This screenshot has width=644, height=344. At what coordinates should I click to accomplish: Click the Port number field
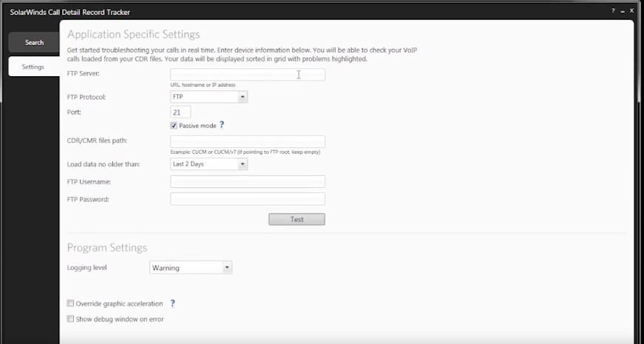point(180,112)
